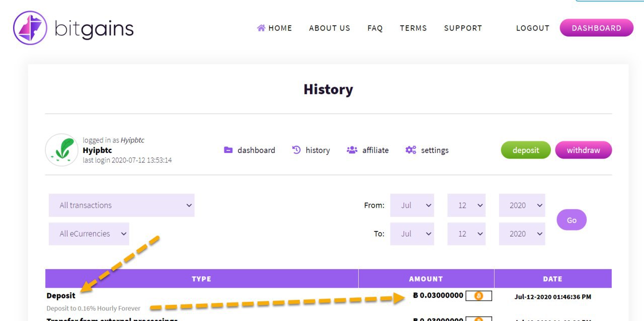Open the To month dropdown
The width and height of the screenshot is (644, 321).
(x=412, y=234)
